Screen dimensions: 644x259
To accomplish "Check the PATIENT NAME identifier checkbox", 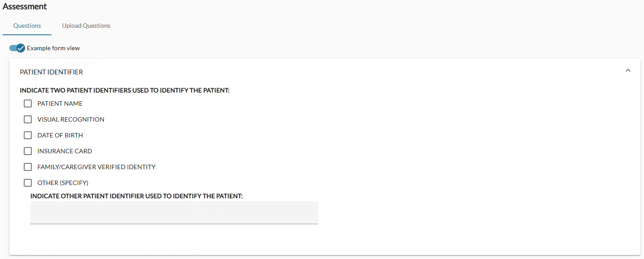I will [28, 104].
